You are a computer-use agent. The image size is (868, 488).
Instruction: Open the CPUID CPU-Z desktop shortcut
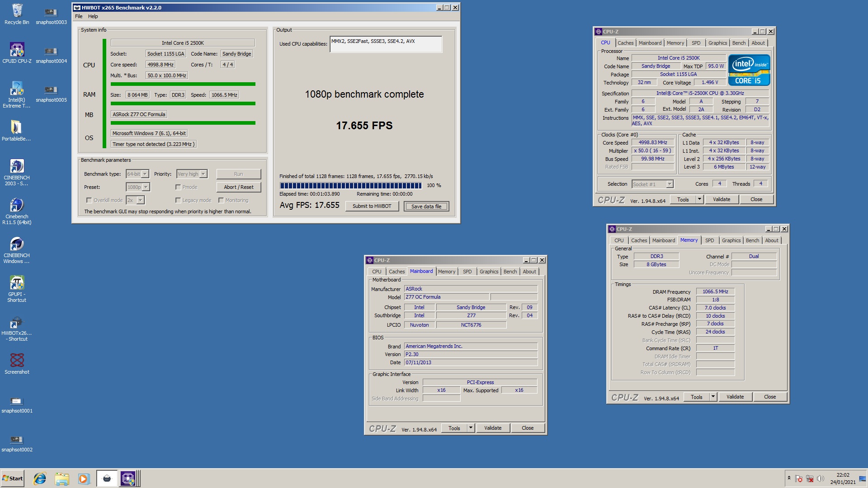coord(17,52)
